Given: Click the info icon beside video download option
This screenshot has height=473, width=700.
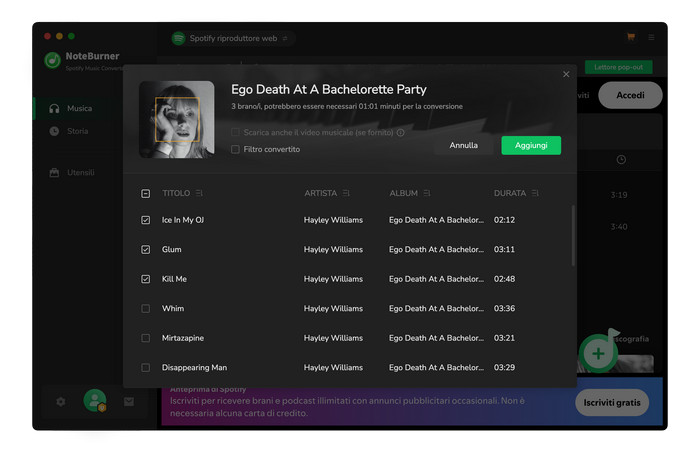Looking at the screenshot, I should click(x=401, y=133).
